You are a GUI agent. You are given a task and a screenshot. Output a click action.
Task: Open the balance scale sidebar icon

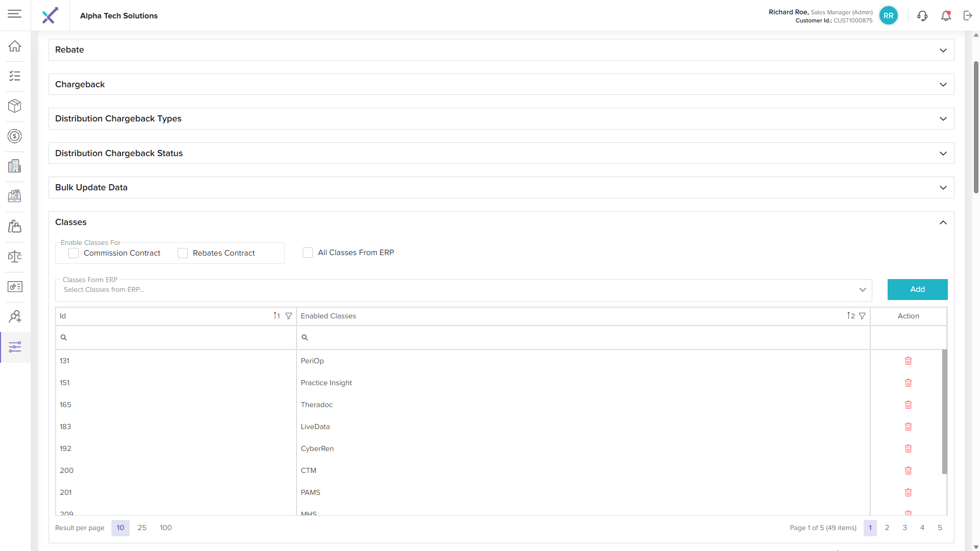coord(15,257)
